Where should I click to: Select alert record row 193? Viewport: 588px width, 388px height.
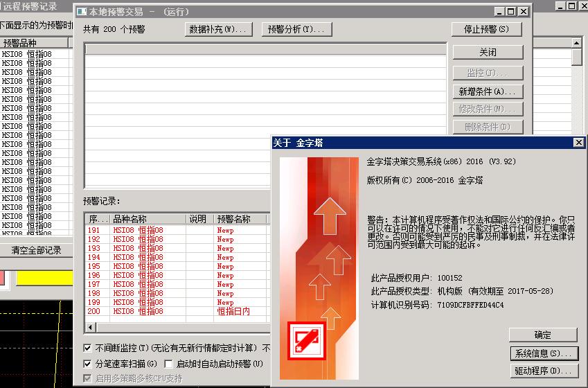coord(178,248)
